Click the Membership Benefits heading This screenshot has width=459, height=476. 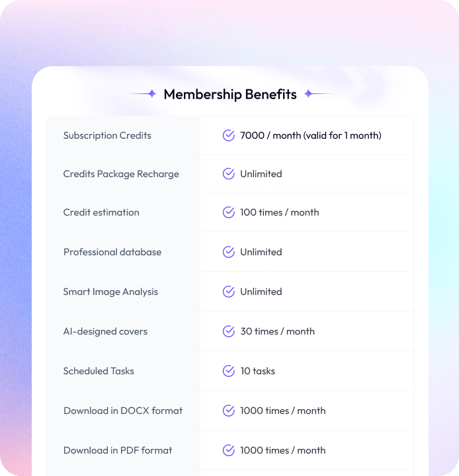tap(230, 94)
